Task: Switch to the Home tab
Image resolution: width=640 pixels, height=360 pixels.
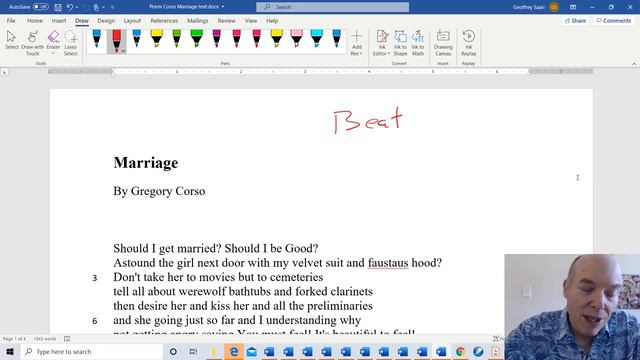Action: [x=35, y=20]
